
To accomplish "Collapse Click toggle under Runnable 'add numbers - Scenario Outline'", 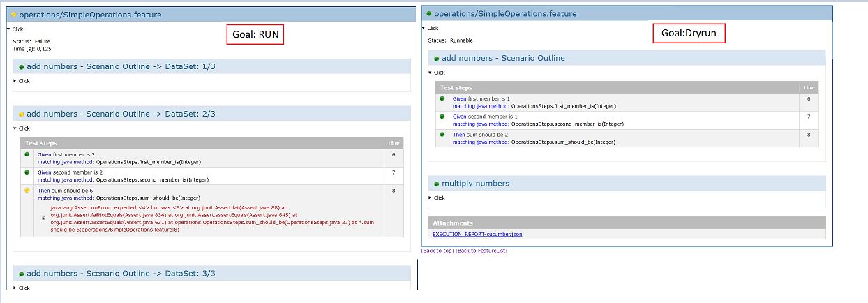I will [x=437, y=73].
